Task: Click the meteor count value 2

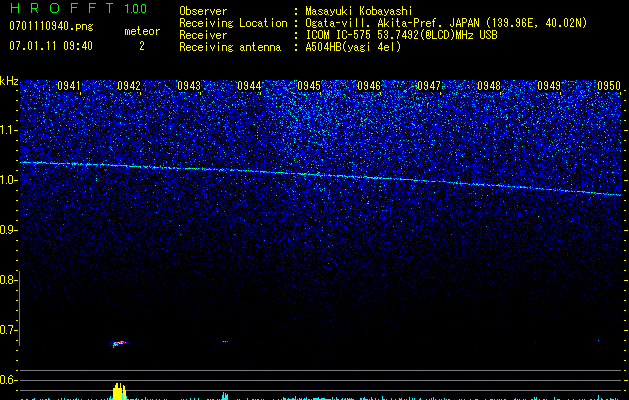Action: coord(142,46)
